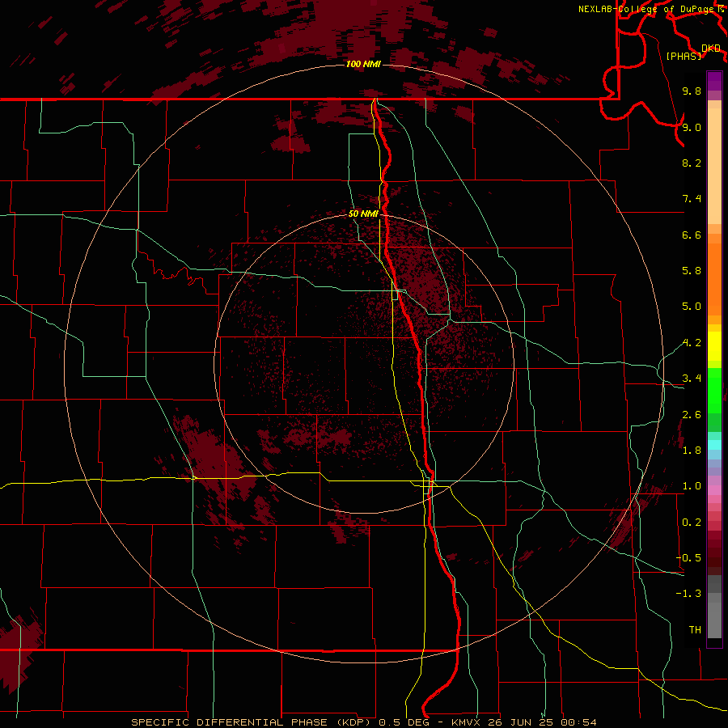Pick the light peach band on scale

pos(714,166)
